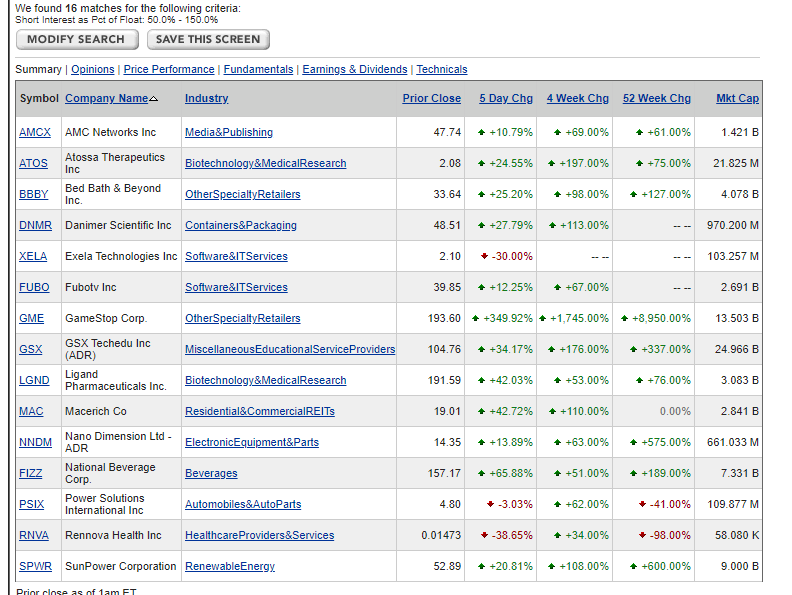The width and height of the screenshot is (792, 595).
Task: Sort table by Industry column
Action: tap(207, 98)
